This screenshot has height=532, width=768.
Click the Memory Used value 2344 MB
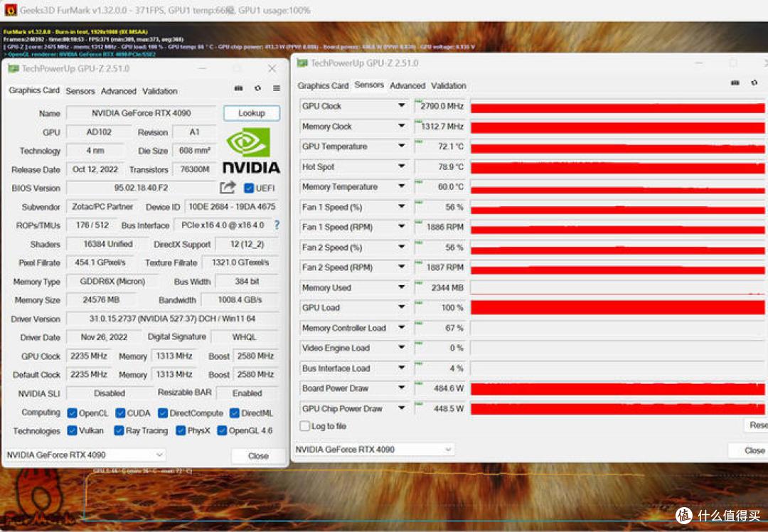[x=439, y=287]
